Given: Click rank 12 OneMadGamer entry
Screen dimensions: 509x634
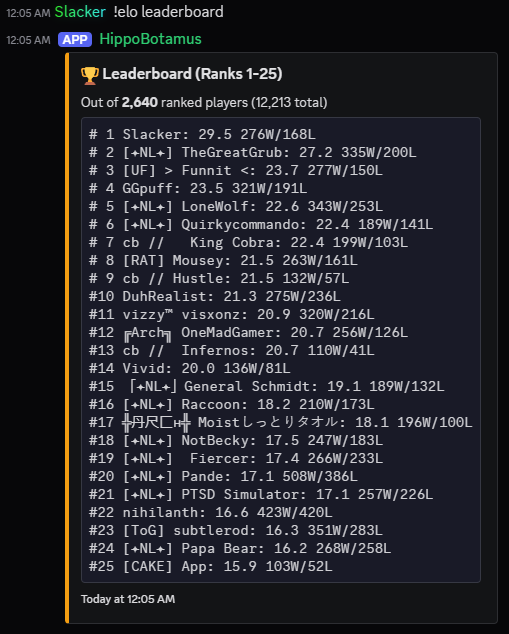Looking at the screenshot, I should tap(248, 332).
